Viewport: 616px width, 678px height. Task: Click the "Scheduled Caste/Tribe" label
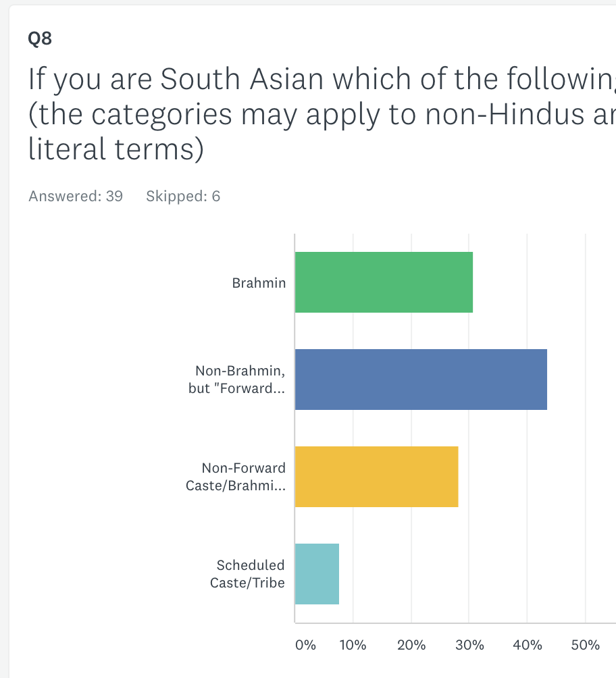(x=247, y=574)
